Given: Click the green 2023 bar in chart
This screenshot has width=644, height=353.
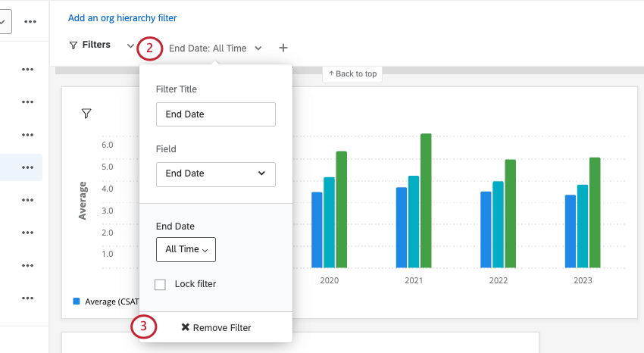Looking at the screenshot, I should coord(595,212).
